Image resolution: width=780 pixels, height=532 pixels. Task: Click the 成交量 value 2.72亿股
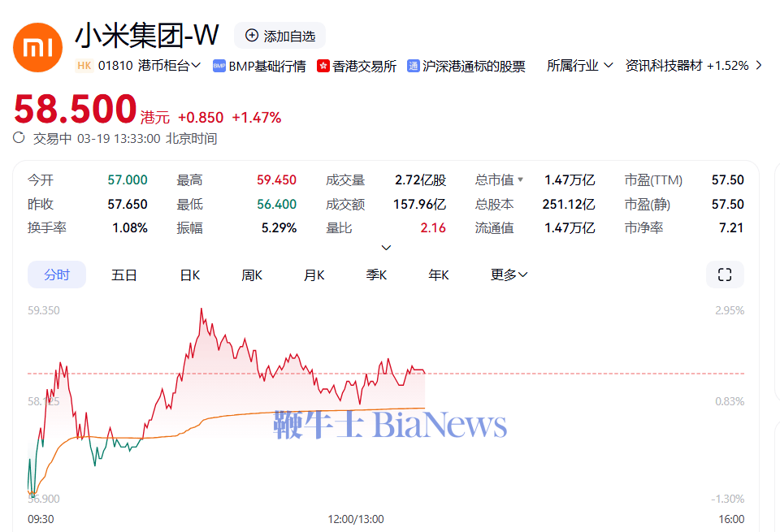click(x=420, y=180)
